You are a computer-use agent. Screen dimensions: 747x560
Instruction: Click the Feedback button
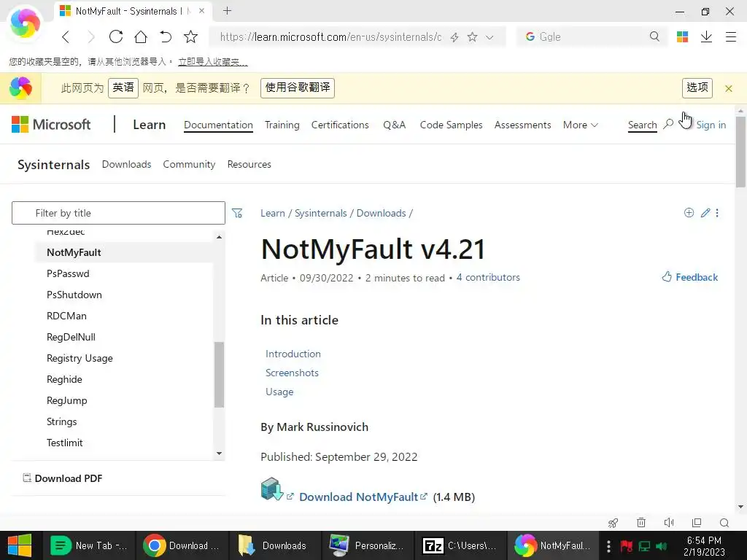[690, 277]
